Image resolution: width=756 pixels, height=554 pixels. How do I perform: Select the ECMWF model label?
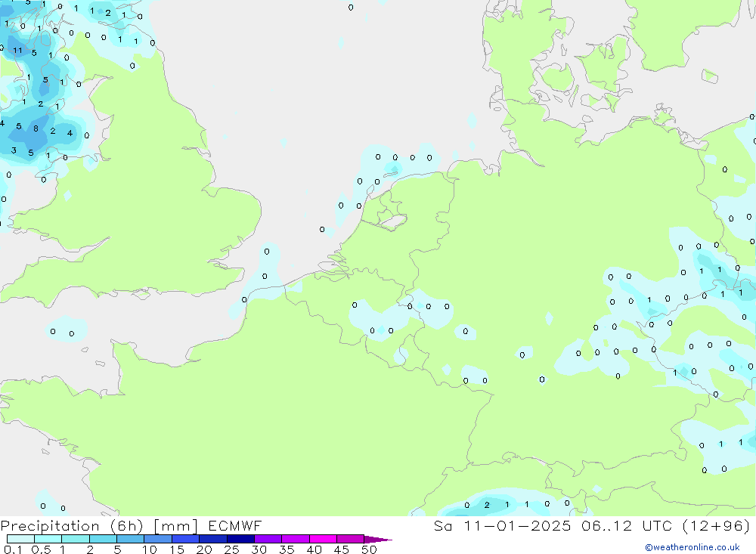236,526
